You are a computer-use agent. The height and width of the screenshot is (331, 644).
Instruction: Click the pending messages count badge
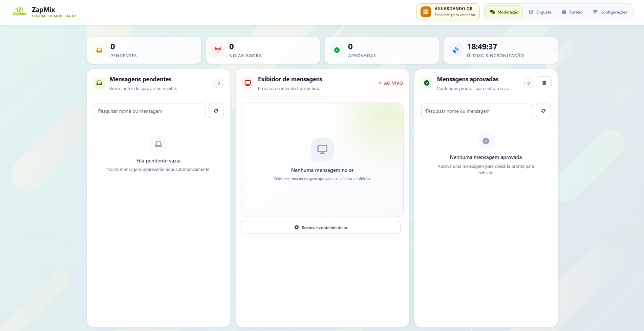(219, 83)
